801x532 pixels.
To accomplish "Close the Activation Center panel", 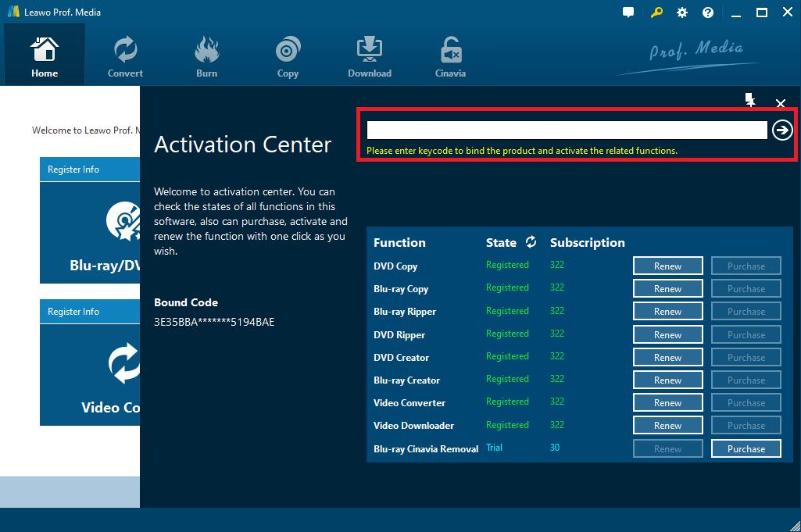I will pyautogui.click(x=780, y=103).
